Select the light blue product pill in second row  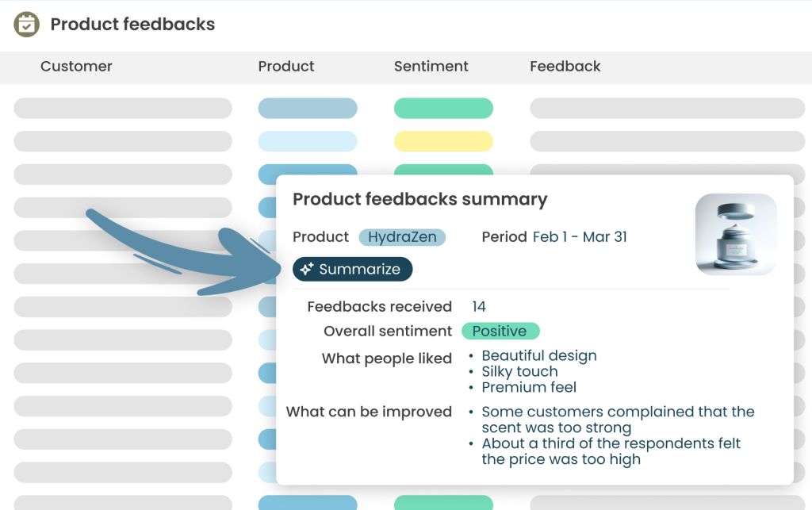(308, 142)
